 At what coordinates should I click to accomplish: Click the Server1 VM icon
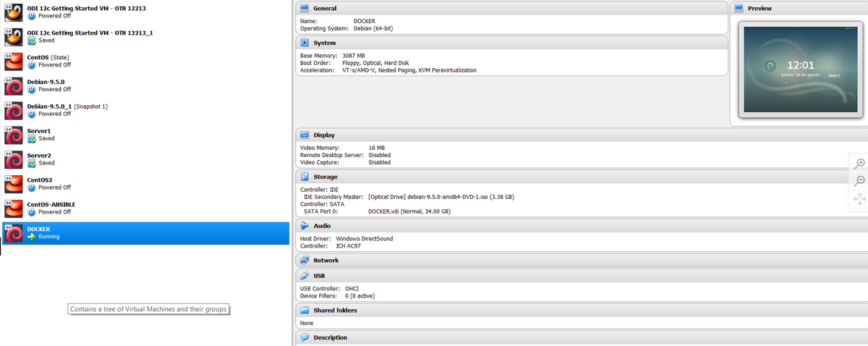click(x=13, y=135)
